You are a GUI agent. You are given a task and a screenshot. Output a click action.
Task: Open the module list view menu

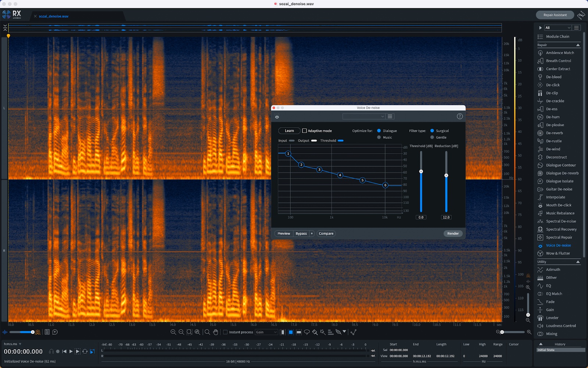(577, 28)
